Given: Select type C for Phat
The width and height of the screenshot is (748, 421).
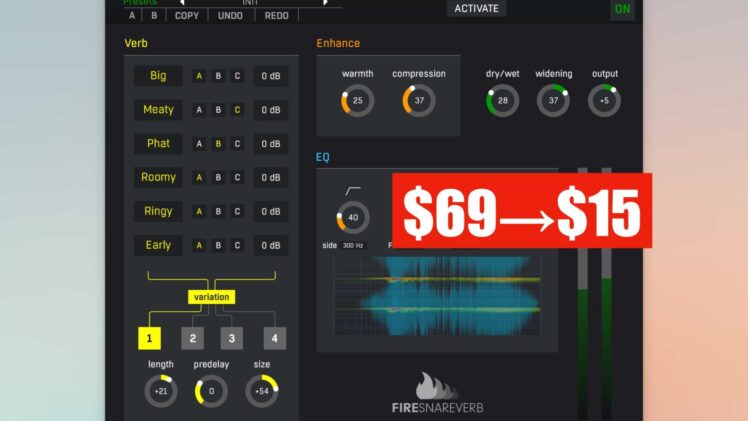Looking at the screenshot, I should [237, 144].
